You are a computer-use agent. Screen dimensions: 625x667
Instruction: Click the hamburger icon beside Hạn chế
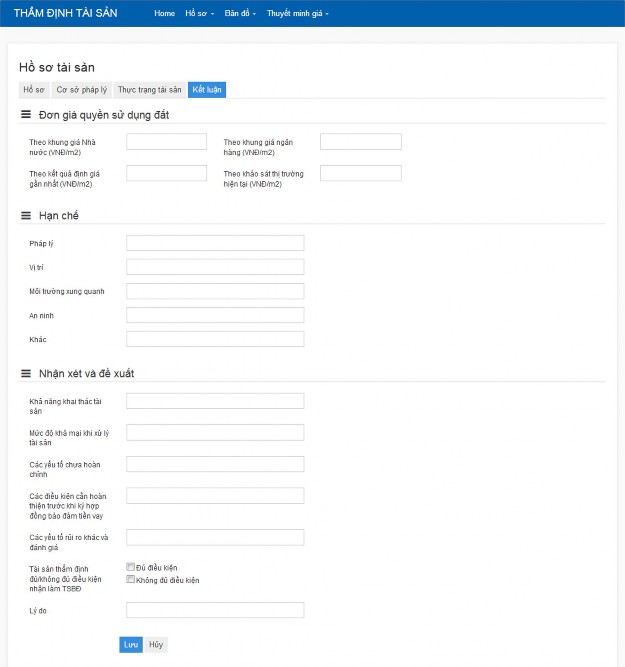point(26,216)
